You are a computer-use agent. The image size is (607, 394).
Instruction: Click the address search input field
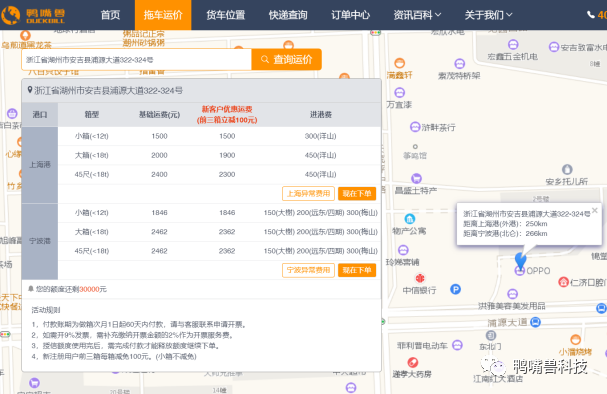coord(136,60)
